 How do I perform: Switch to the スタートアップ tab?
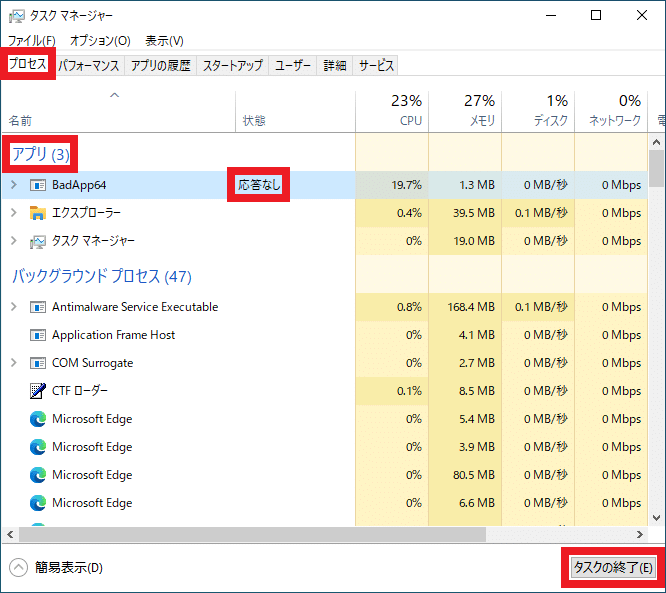click(233, 66)
